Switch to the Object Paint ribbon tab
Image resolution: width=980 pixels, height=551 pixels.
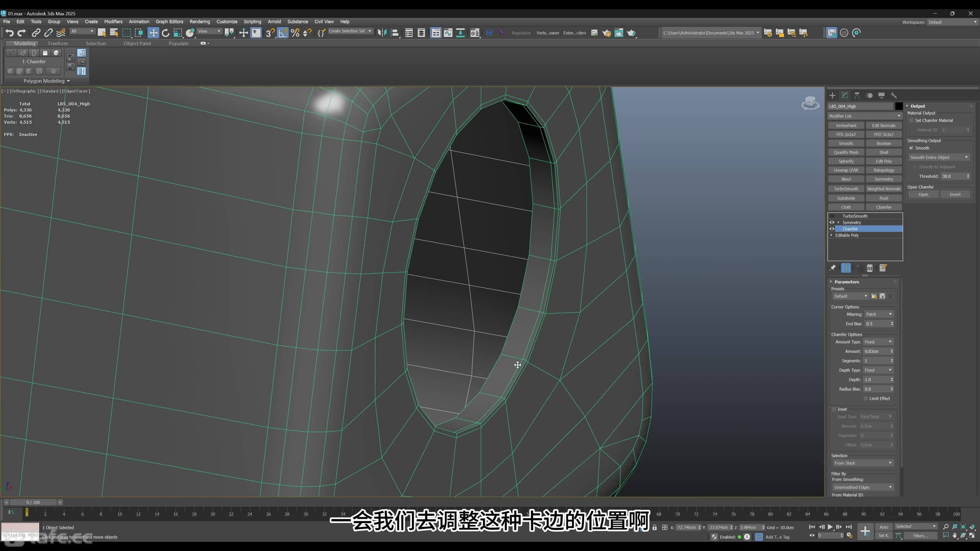(x=137, y=43)
